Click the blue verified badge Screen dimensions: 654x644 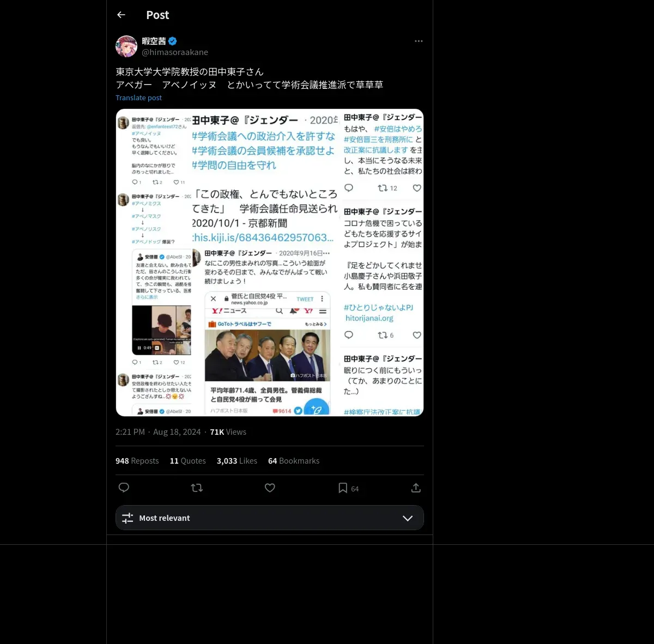[x=172, y=41]
